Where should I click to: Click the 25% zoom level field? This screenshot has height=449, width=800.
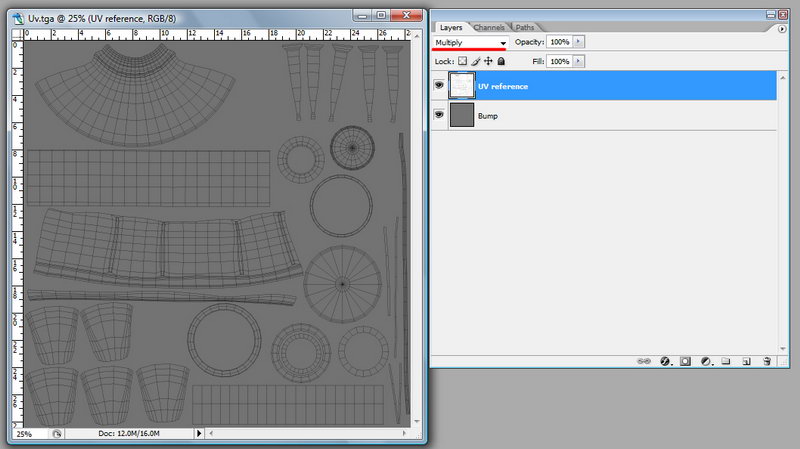(26, 434)
